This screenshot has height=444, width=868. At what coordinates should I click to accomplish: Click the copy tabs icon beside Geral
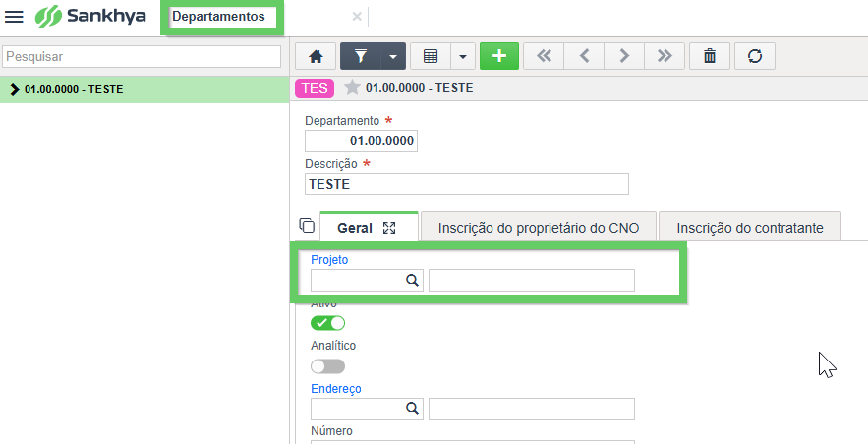(x=307, y=226)
